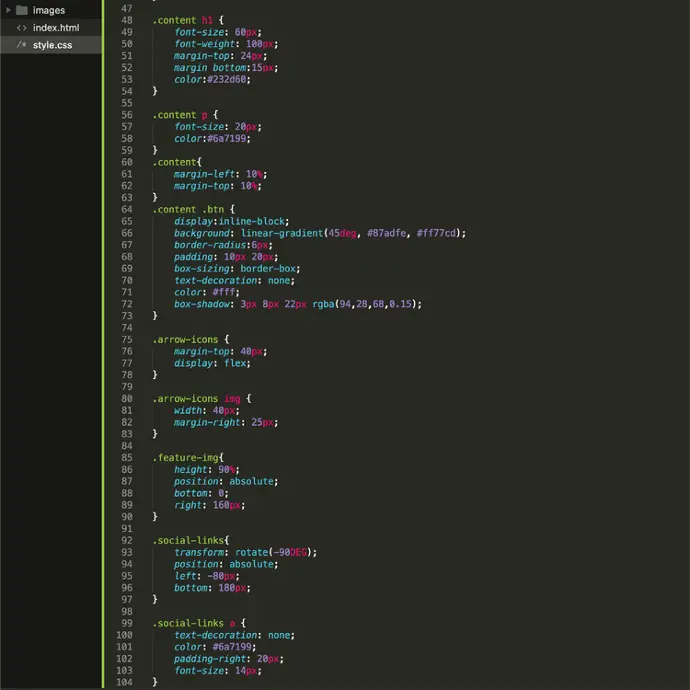Click the angle-bracket icon beside index.html
The height and width of the screenshot is (690, 690).
(22, 28)
